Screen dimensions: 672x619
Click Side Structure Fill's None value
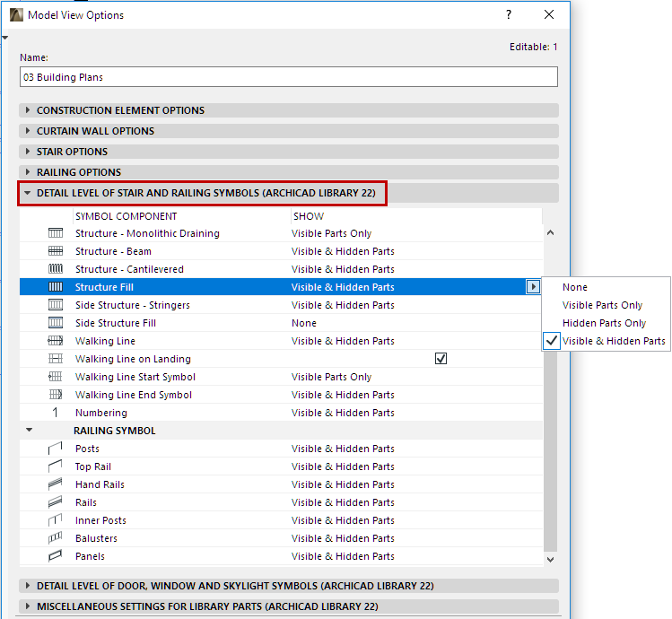click(304, 323)
